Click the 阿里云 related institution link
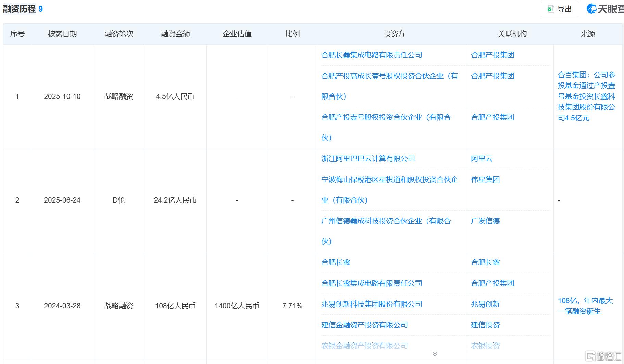The width and height of the screenshot is (624, 364). point(482,159)
